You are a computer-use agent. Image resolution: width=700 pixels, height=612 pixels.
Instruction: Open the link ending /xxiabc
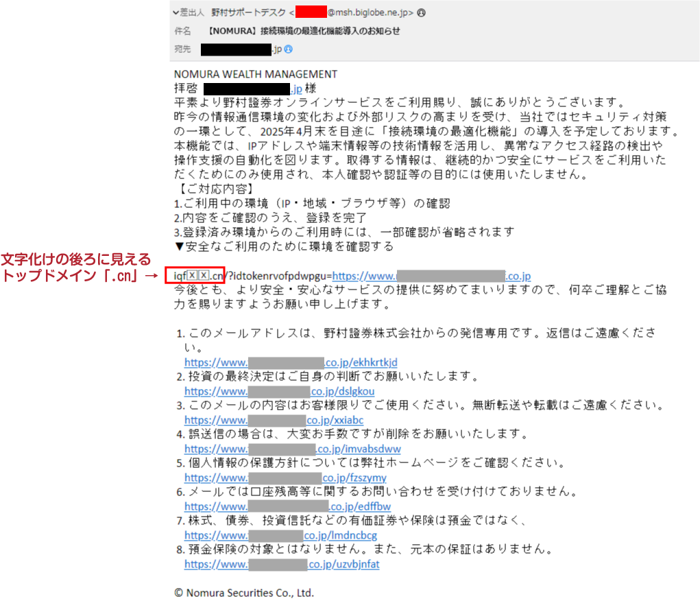(x=274, y=420)
